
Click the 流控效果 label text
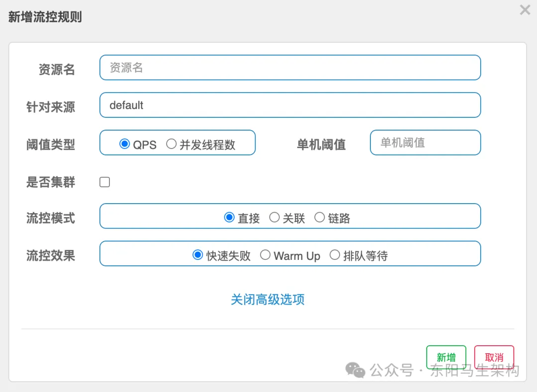click(51, 256)
